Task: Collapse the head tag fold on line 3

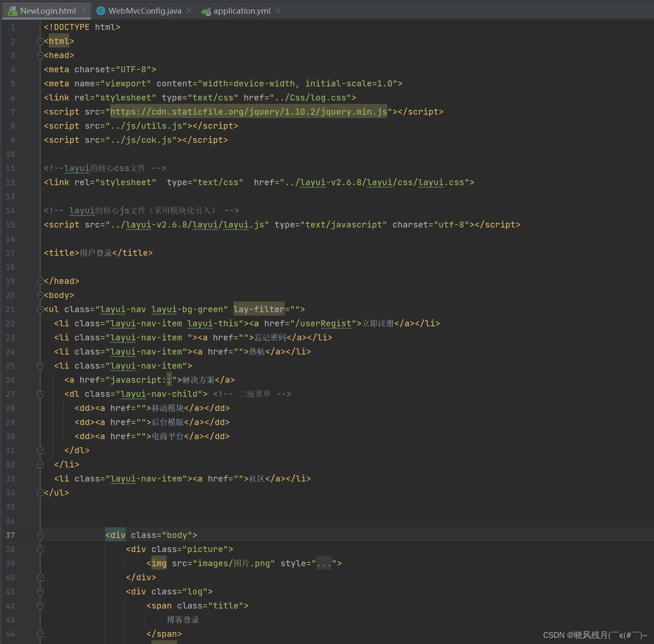Action: coord(40,56)
